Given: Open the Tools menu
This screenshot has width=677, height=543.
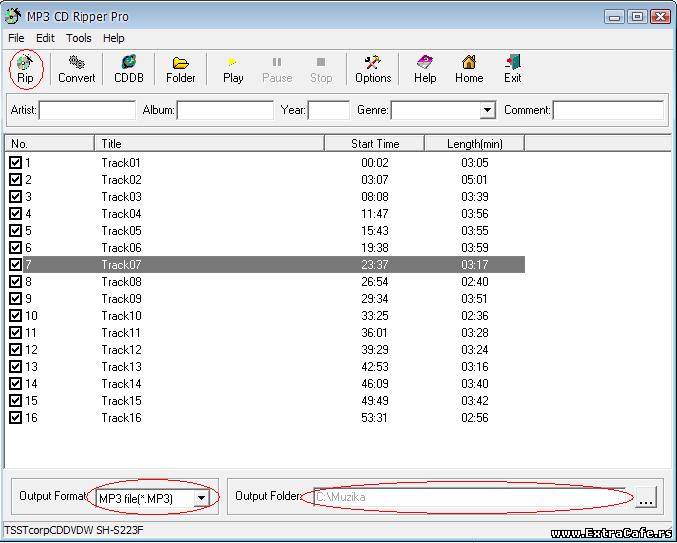Looking at the screenshot, I should pyautogui.click(x=79, y=38).
